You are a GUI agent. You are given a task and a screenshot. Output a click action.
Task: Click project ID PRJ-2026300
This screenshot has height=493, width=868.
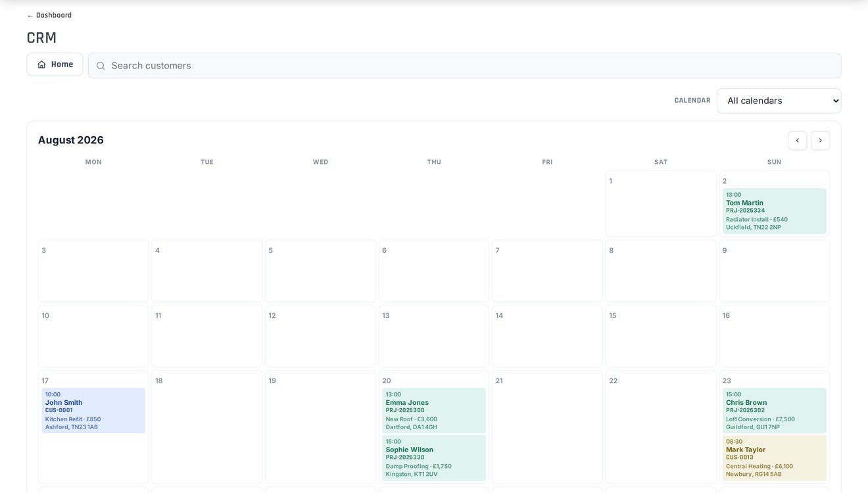[x=405, y=410]
